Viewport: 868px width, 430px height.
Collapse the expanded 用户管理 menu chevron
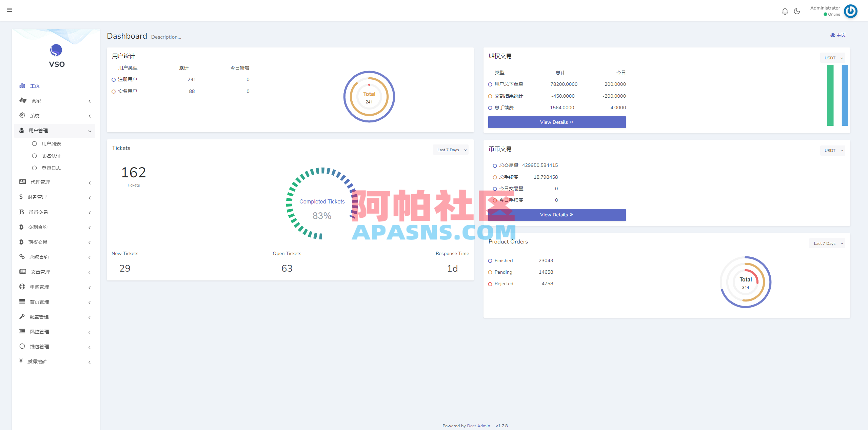[90, 131]
